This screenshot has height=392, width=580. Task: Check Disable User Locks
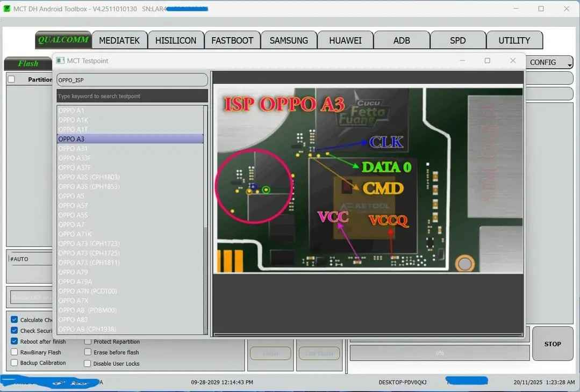point(87,363)
